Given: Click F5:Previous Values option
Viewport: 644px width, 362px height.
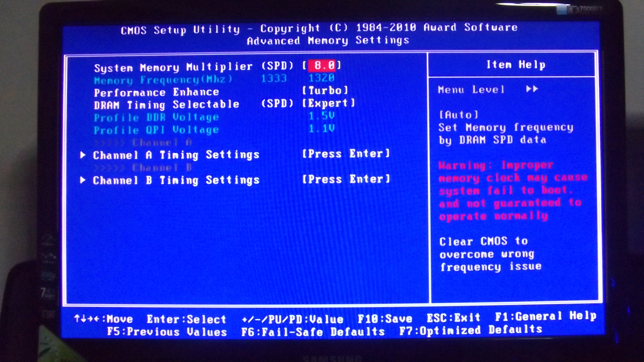Looking at the screenshot, I should pos(167,332).
